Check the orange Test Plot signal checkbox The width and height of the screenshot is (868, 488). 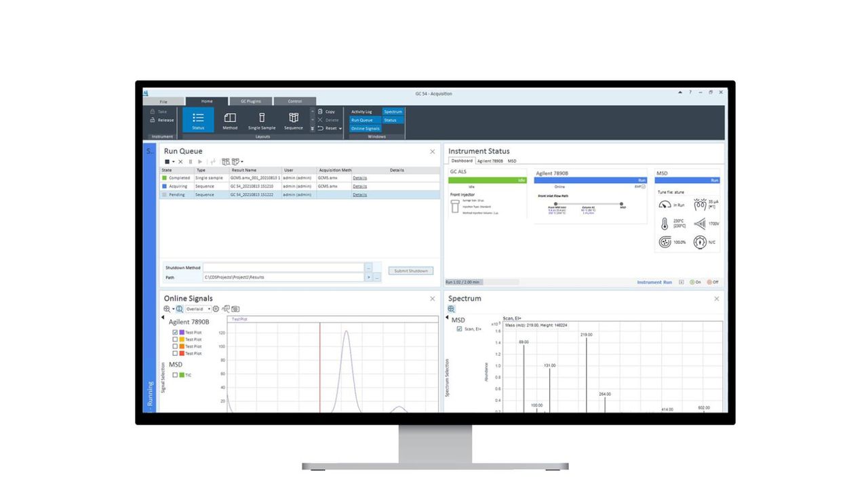[x=175, y=346]
